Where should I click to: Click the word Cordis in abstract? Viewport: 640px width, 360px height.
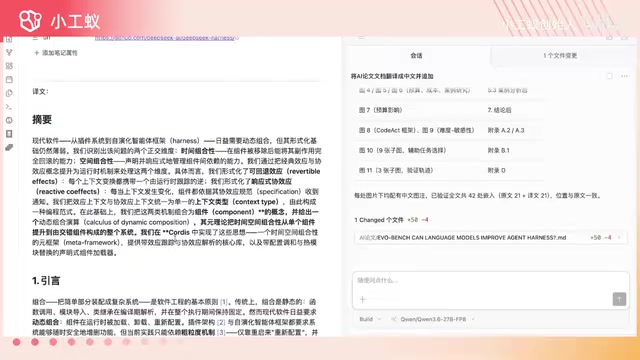pyautogui.click(x=179, y=232)
